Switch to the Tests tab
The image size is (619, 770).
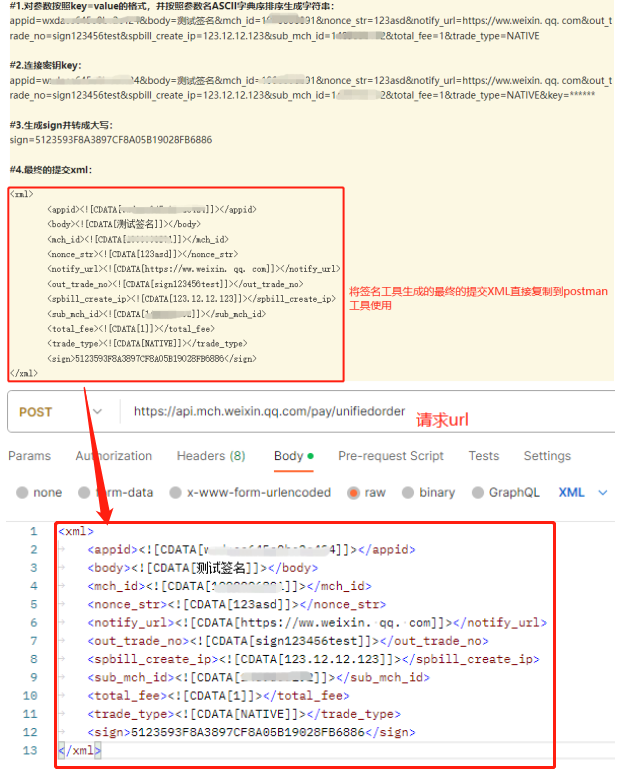[484, 456]
